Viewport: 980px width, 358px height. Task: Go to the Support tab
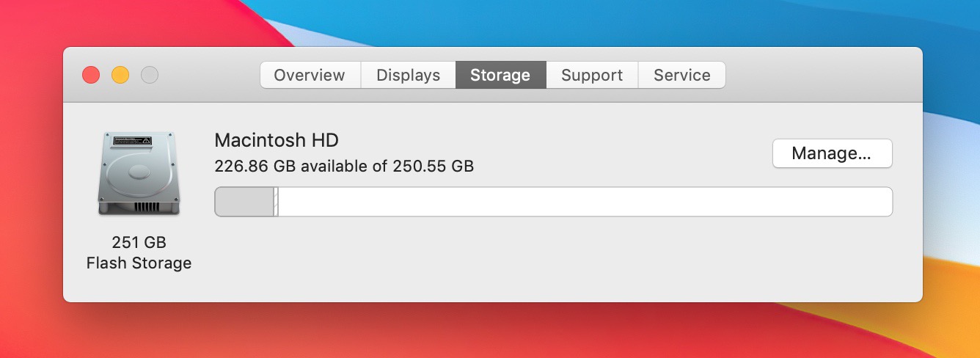[592, 75]
